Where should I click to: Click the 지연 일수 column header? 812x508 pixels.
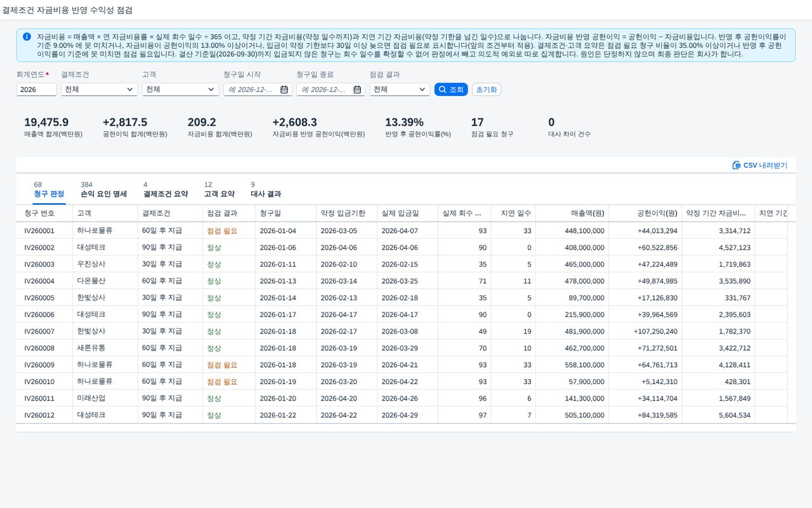513,213
